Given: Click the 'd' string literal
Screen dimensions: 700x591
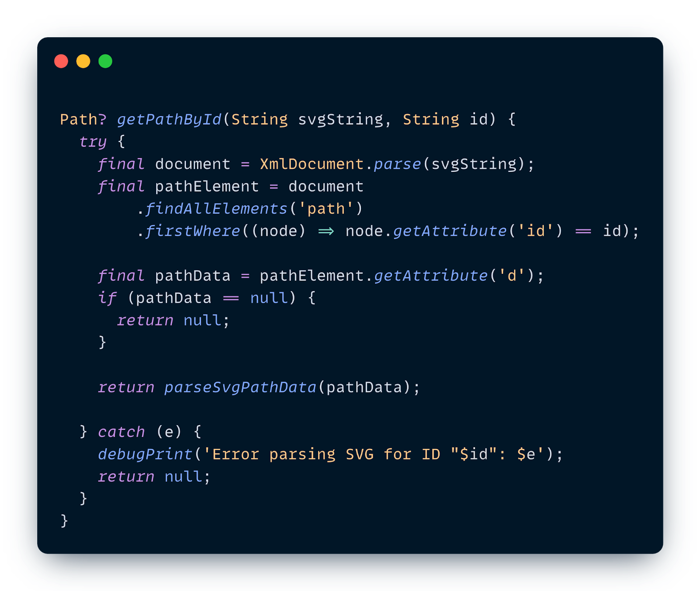Looking at the screenshot, I should [x=512, y=276].
